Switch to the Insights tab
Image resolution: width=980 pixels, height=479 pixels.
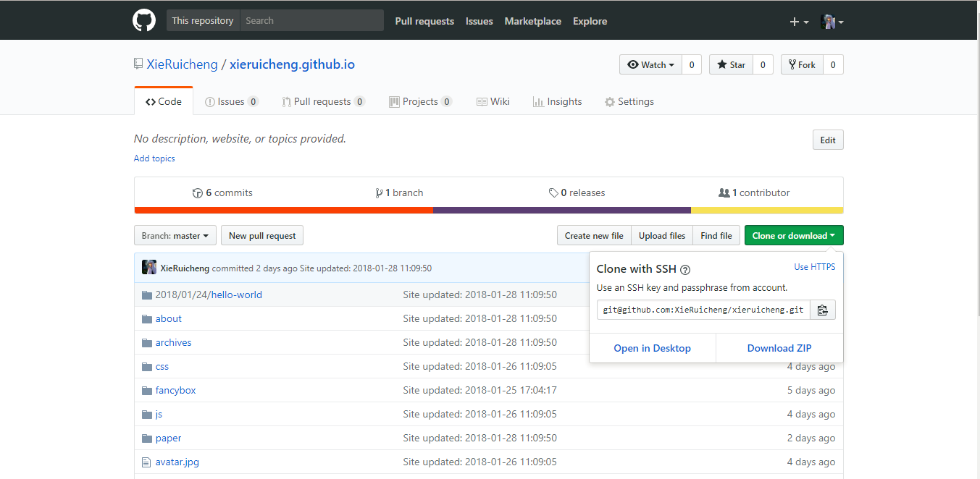(x=557, y=102)
